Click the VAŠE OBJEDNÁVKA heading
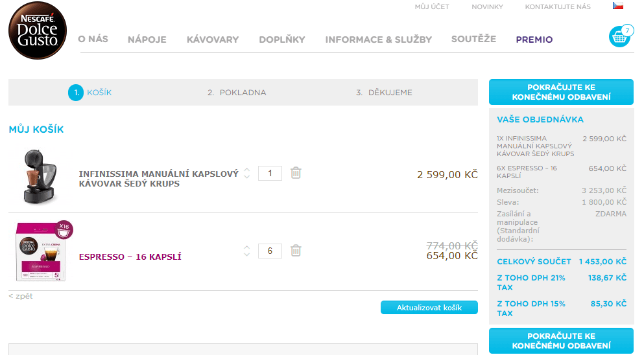This screenshot has width=644, height=355. click(540, 119)
